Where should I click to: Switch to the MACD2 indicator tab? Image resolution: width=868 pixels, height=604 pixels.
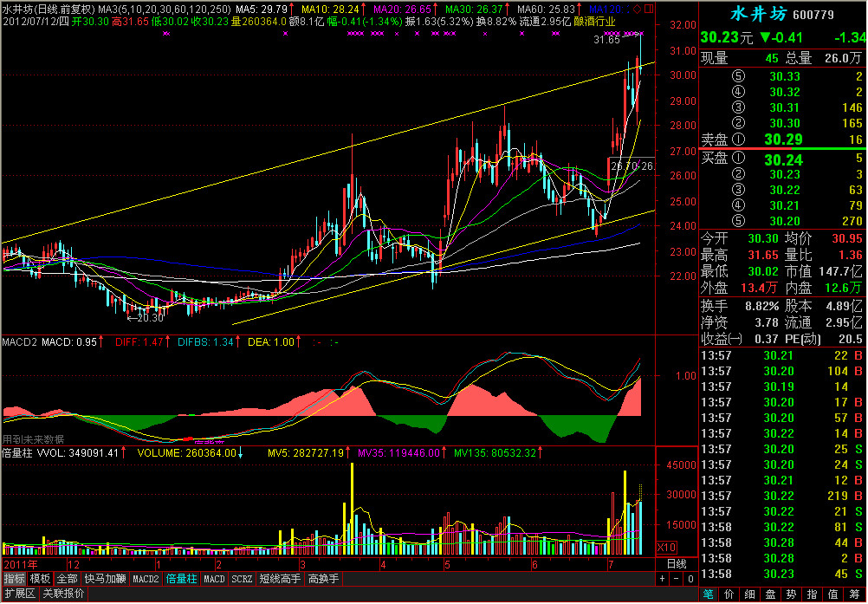pyautogui.click(x=146, y=579)
